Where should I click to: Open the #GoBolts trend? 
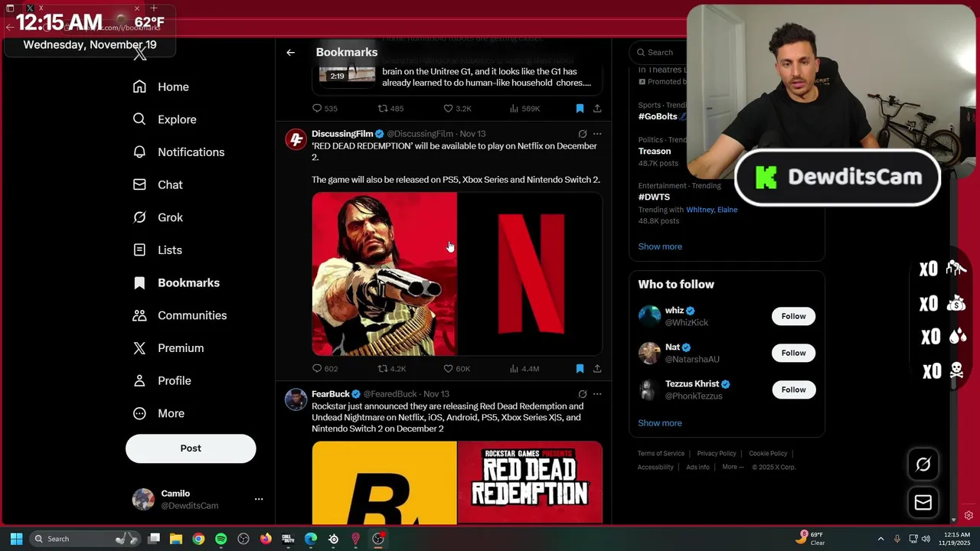point(658,116)
